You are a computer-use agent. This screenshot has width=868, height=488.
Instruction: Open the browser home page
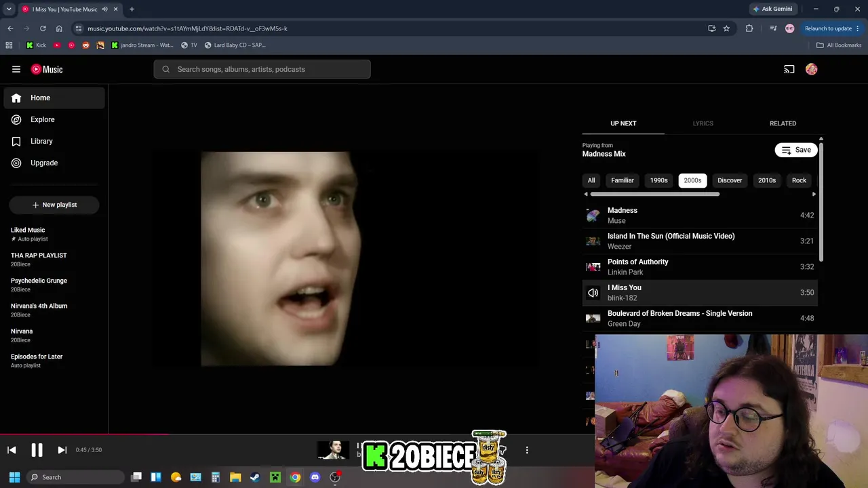pos(59,28)
